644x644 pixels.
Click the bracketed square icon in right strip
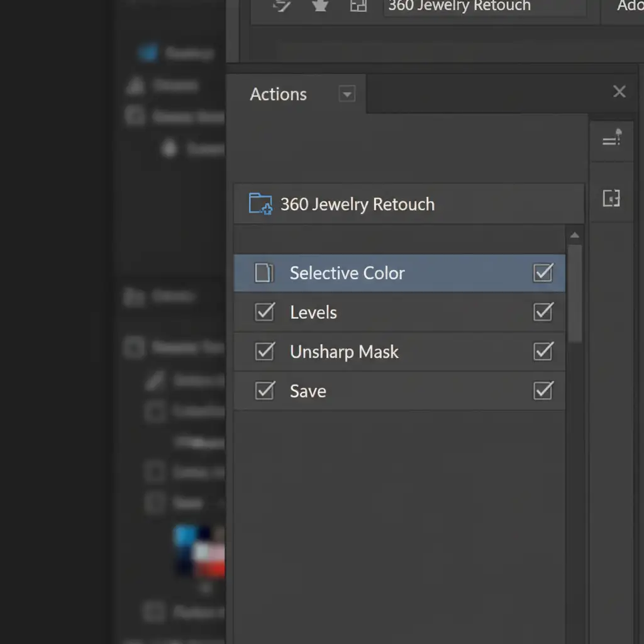tap(611, 199)
